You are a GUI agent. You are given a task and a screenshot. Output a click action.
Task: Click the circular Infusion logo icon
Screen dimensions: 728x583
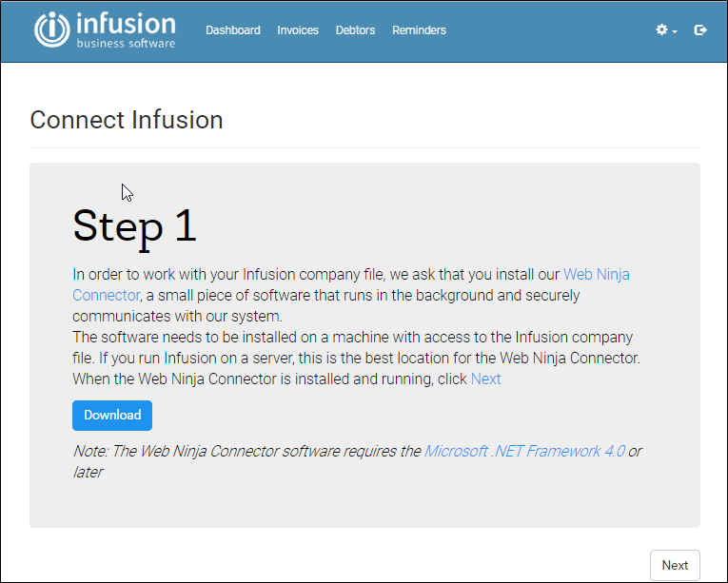pos(52,29)
